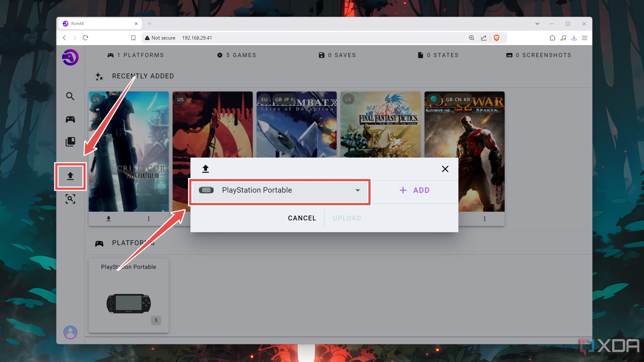Open the browser extensions puzzle icon
Viewport: 644px width, 362px height.
tap(552, 38)
